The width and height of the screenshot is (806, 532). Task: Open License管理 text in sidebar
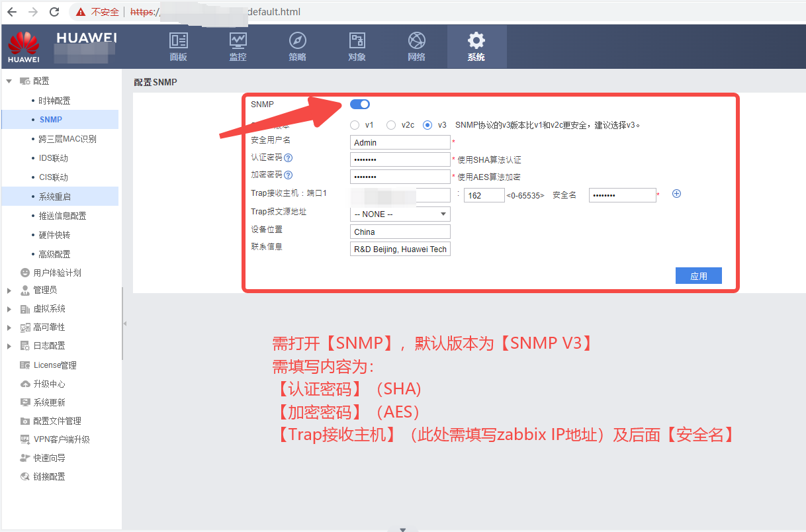pos(55,365)
